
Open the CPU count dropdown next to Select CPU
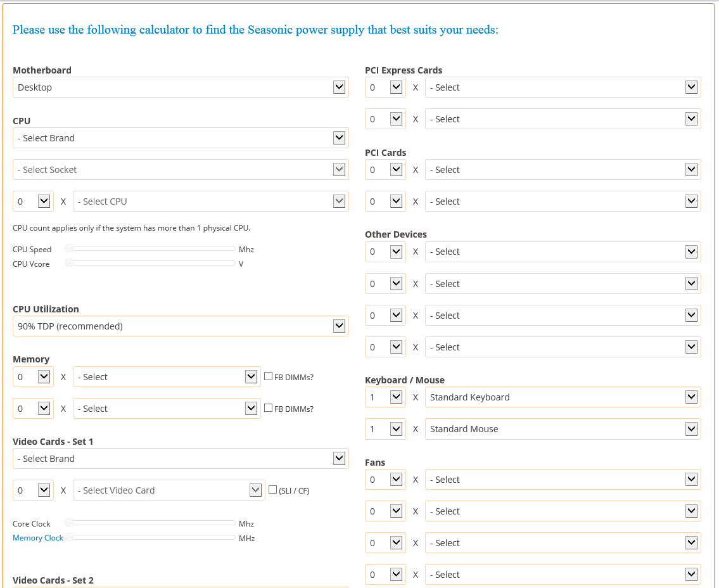[x=33, y=201]
